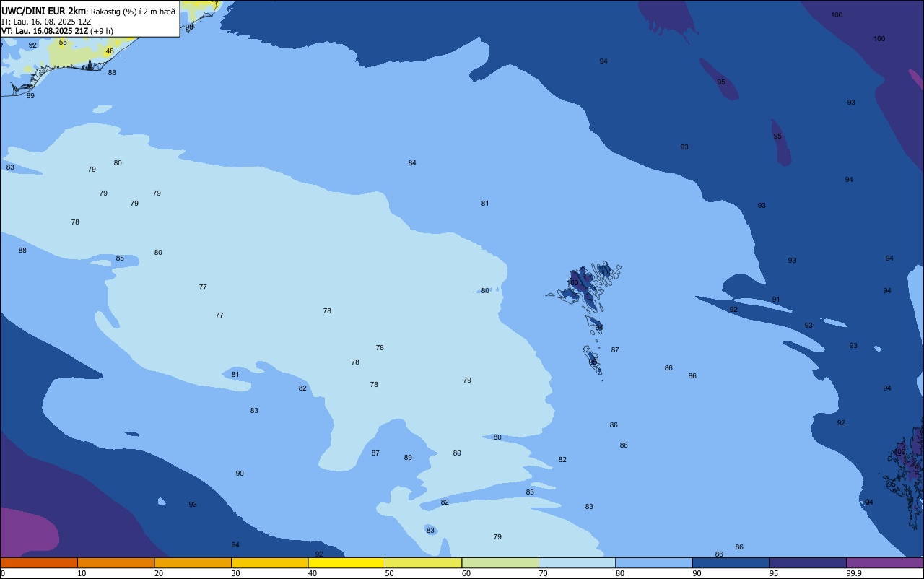The image size is (924, 579).
Task: Click the light blue 70–80 legend swatch
Action: [577, 562]
